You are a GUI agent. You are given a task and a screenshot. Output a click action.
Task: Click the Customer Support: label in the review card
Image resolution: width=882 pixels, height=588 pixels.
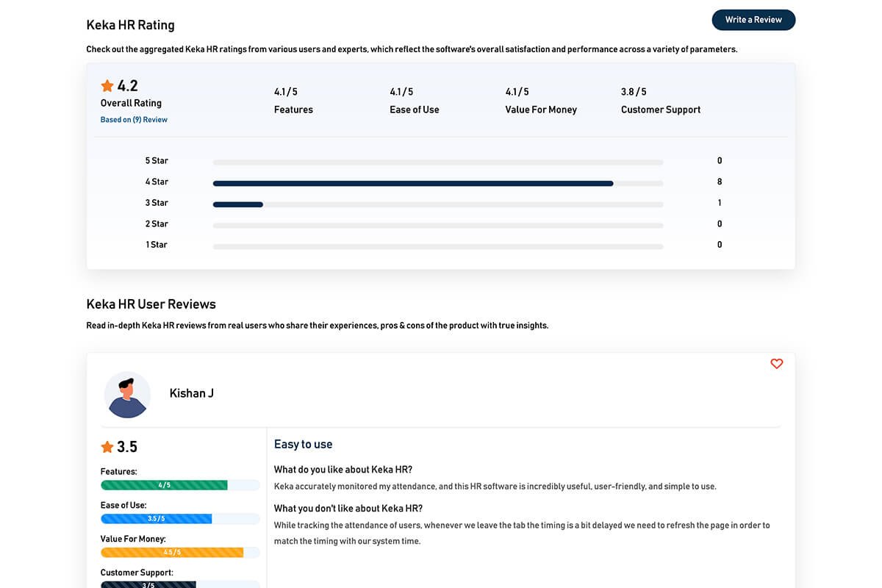[137, 573]
